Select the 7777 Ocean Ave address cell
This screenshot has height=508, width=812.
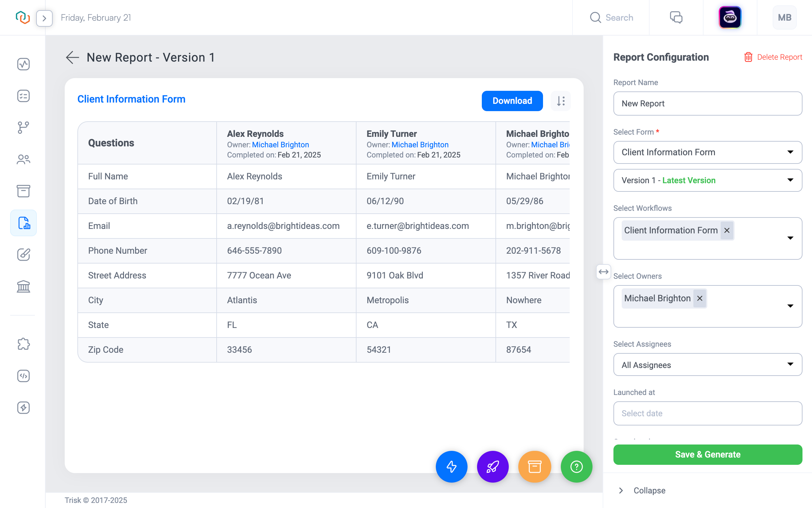tap(286, 276)
